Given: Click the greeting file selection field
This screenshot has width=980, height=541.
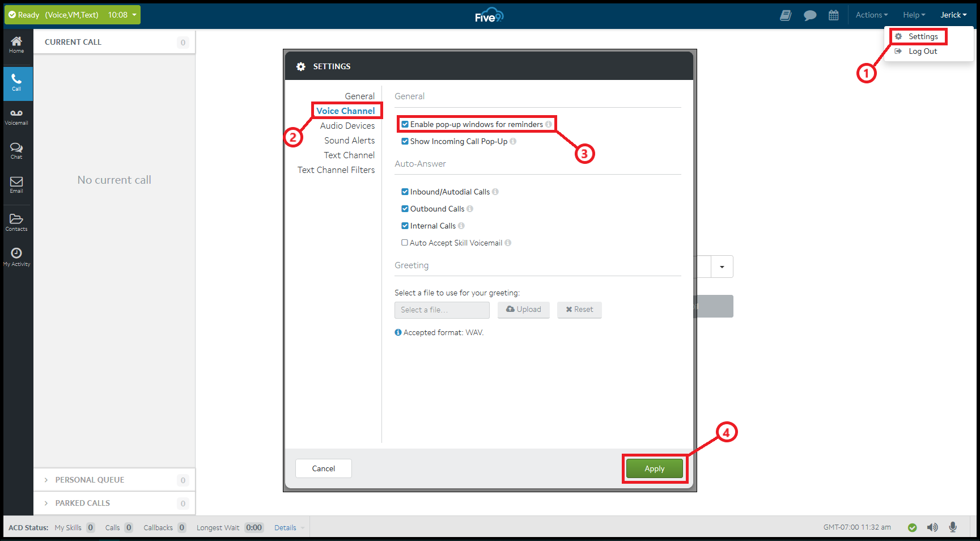Looking at the screenshot, I should click(442, 310).
